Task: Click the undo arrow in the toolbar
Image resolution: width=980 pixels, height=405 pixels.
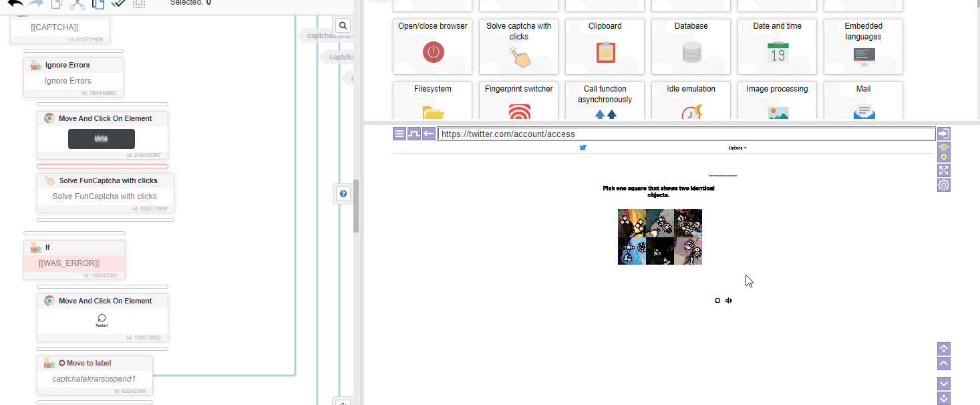Action: click(15, 3)
